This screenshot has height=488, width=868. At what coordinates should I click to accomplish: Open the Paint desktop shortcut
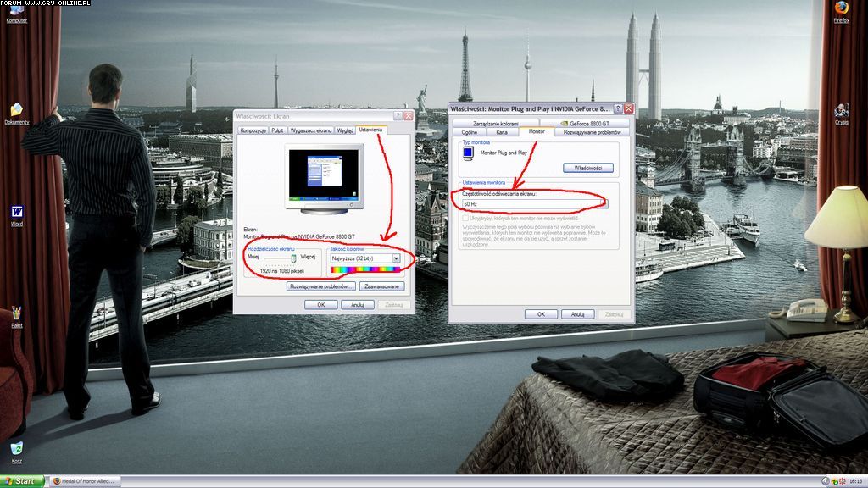tap(17, 313)
